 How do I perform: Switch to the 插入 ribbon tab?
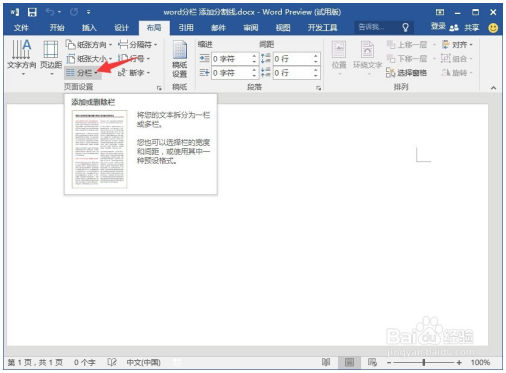(89, 28)
